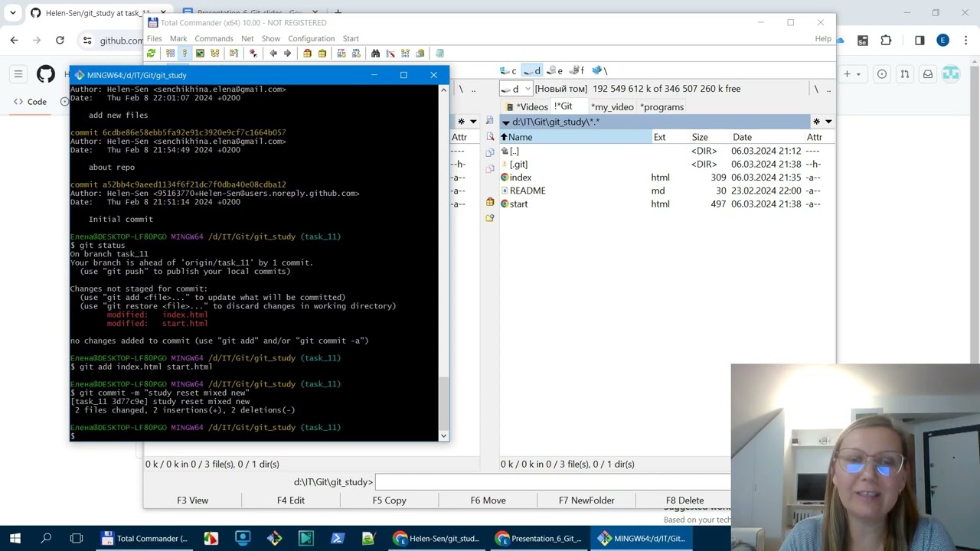980x551 pixels.
Task: Select drive c button in right panel
Action: pyautogui.click(x=509, y=71)
